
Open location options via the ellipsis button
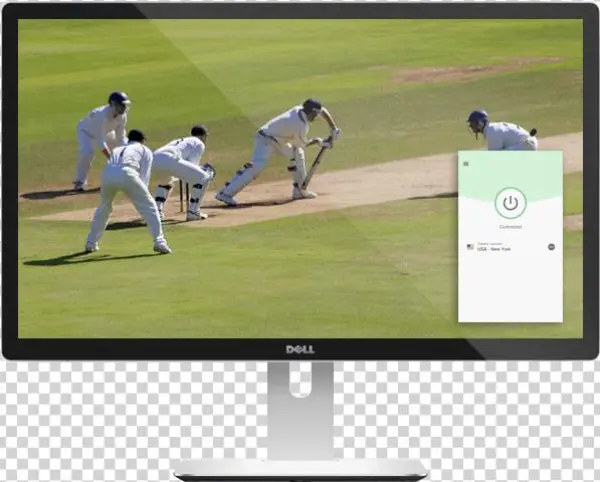(551, 247)
